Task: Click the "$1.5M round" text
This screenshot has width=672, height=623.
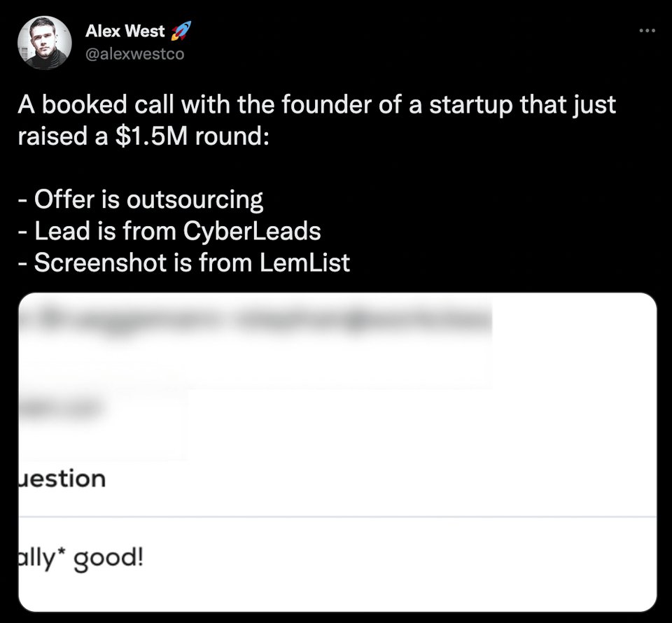Action: (x=189, y=136)
